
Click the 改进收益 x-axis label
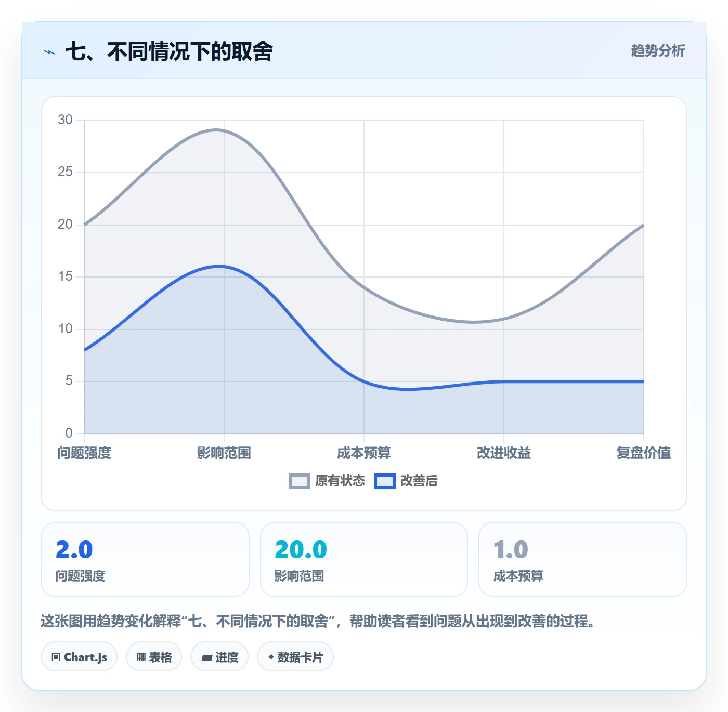tap(504, 453)
